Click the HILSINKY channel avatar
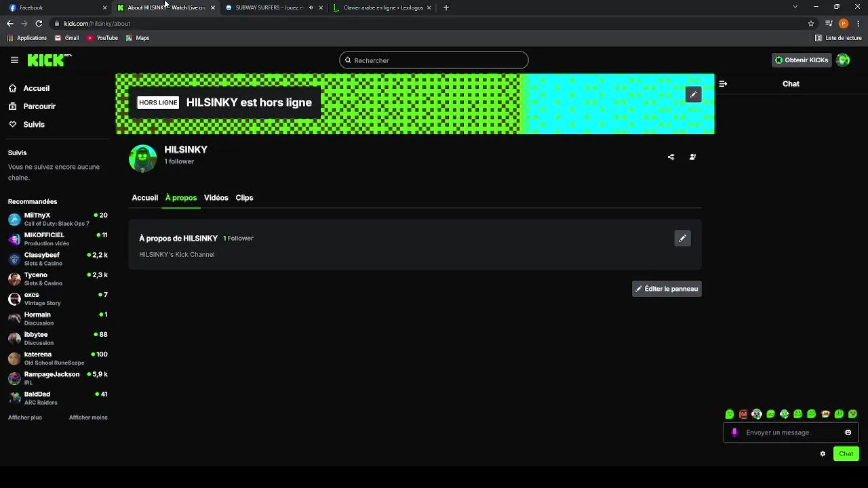 coord(142,158)
